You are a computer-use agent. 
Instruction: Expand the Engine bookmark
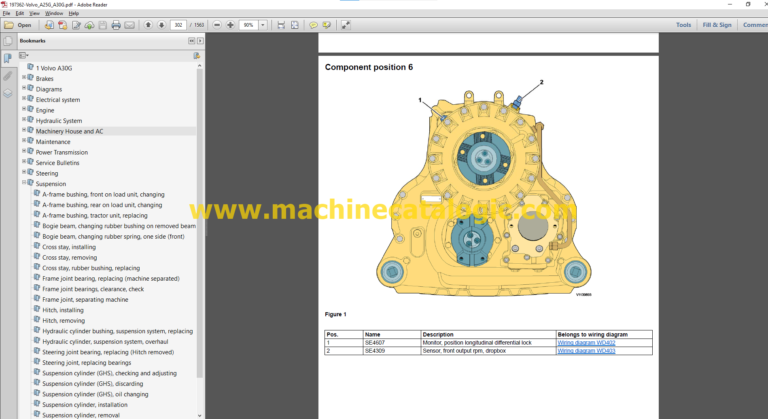24,109
